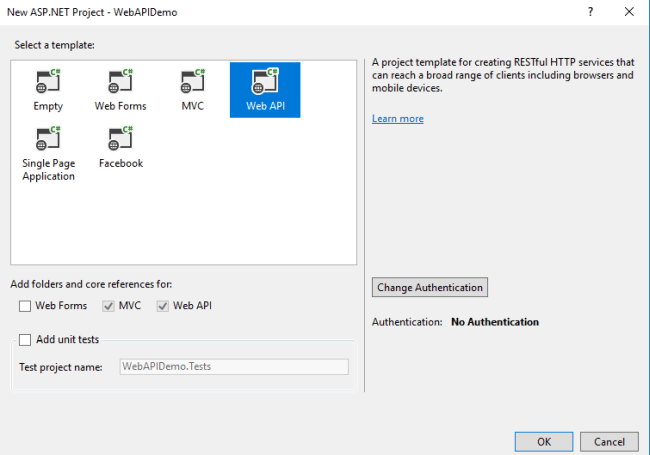Image resolution: width=650 pixels, height=455 pixels.
Task: Pick the MVC template icon
Action: (x=193, y=82)
